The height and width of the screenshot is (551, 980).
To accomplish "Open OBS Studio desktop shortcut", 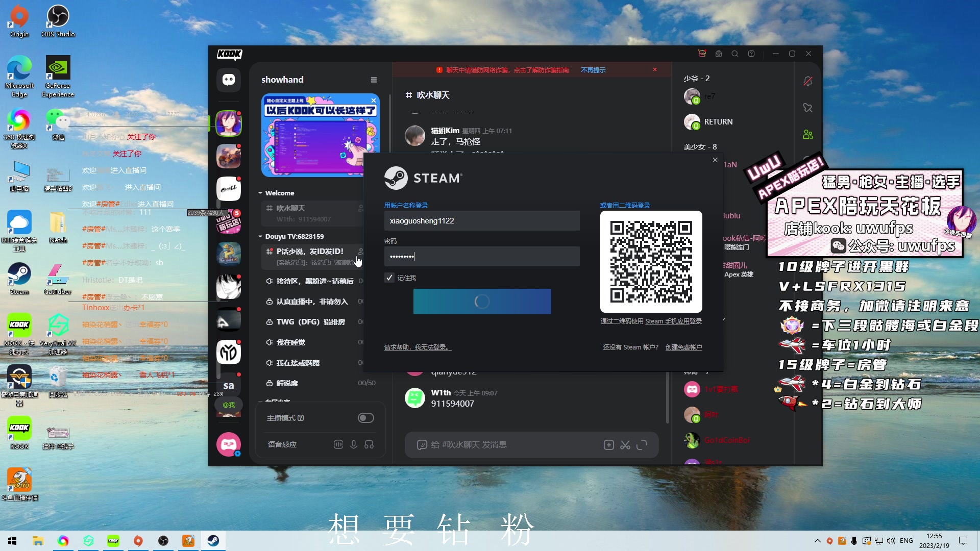I will tap(58, 21).
